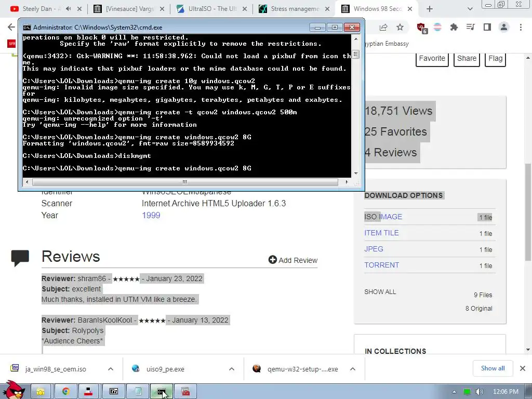Screen dimensions: 532x399
Task: Click the Favorite button
Action: coord(432,59)
